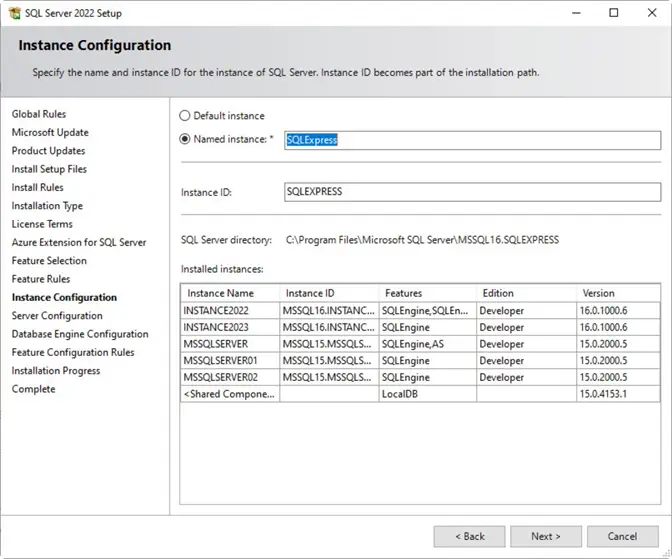Screen dimensions: 672x559
Task: Click the Next button
Action: [x=545, y=536]
